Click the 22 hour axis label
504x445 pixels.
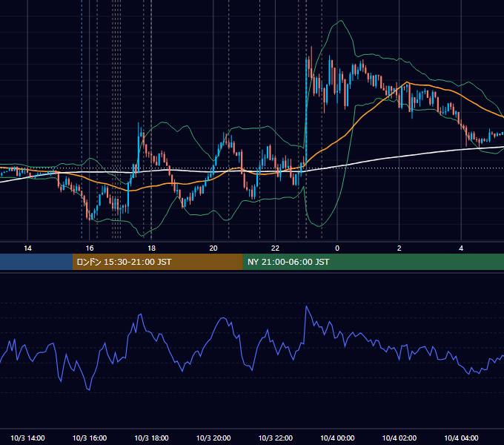point(275,248)
